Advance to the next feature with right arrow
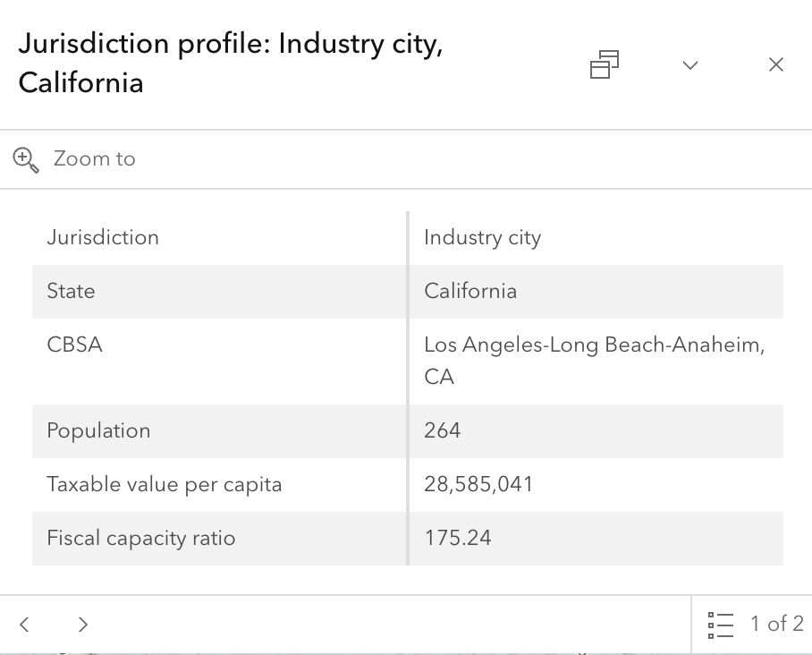The height and width of the screenshot is (655, 812). 82,624
